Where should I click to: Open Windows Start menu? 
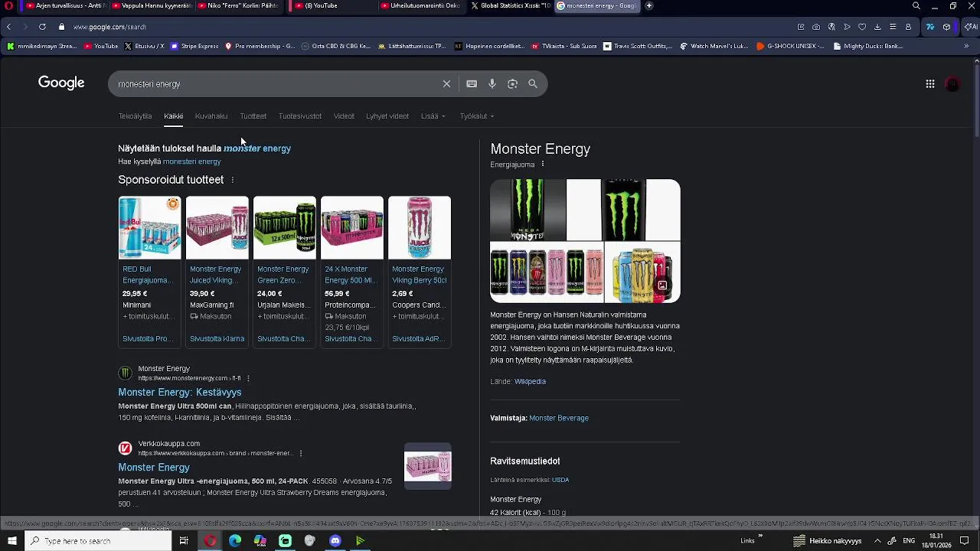[x=12, y=541]
